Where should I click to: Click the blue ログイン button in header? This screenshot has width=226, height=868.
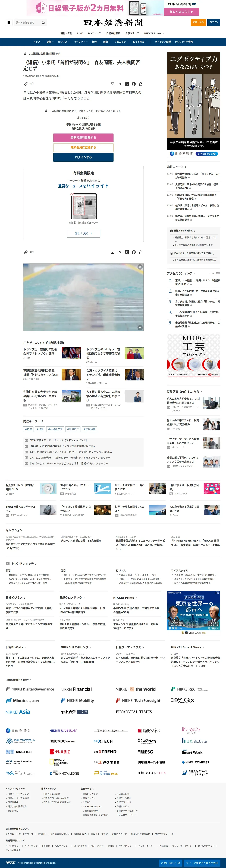214,22
